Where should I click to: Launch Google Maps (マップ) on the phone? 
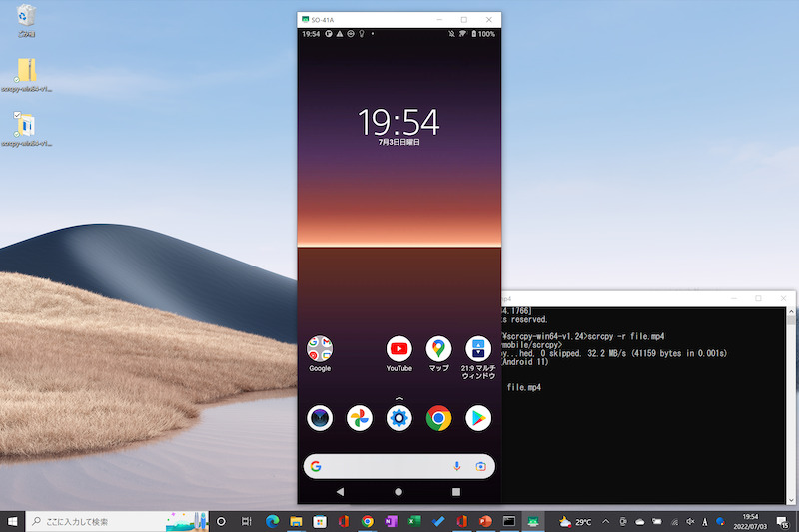(438, 349)
